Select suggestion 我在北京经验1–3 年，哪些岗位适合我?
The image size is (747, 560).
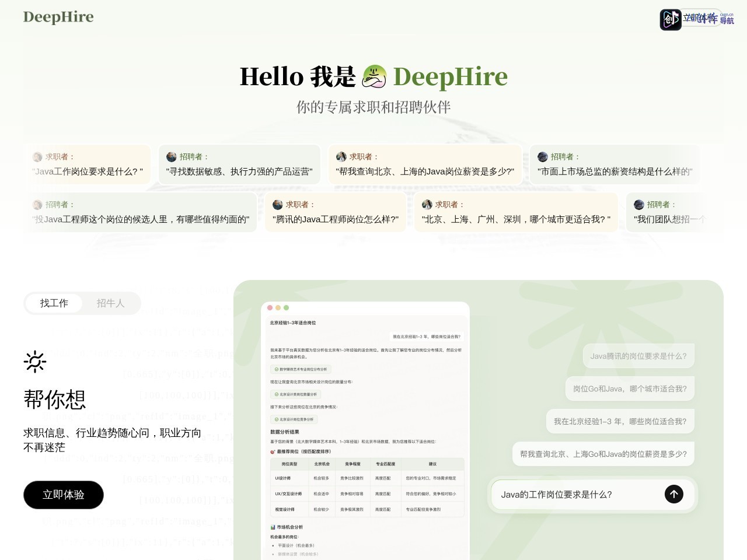coord(620,421)
